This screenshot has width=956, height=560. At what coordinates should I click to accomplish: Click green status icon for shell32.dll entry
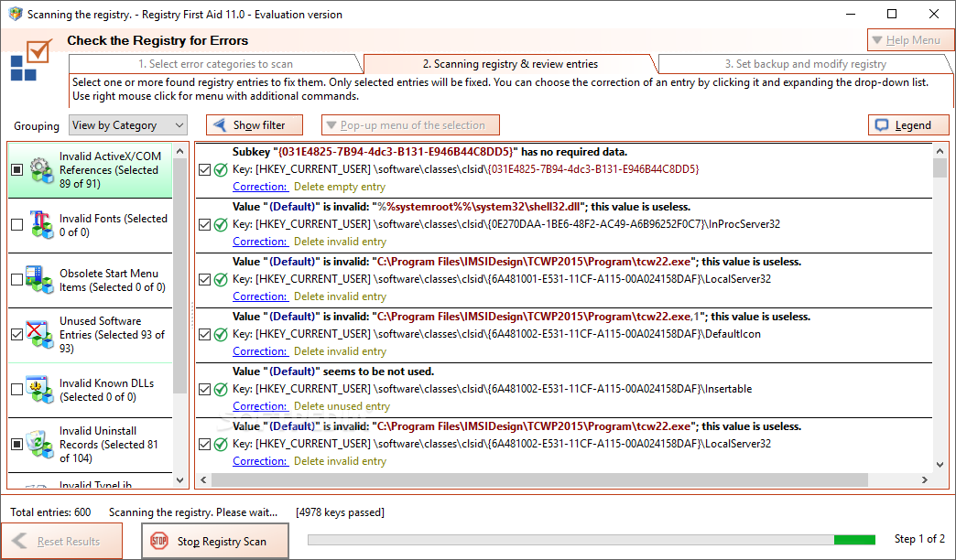221,224
